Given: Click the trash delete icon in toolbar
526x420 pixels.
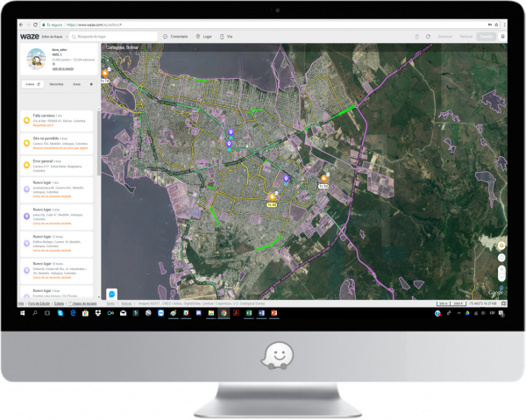Looking at the screenshot, I should click(417, 37).
